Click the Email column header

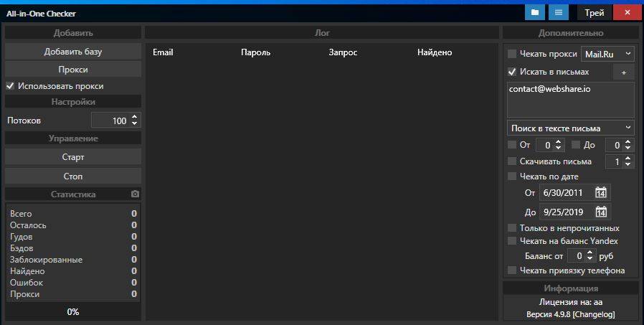[x=163, y=52]
